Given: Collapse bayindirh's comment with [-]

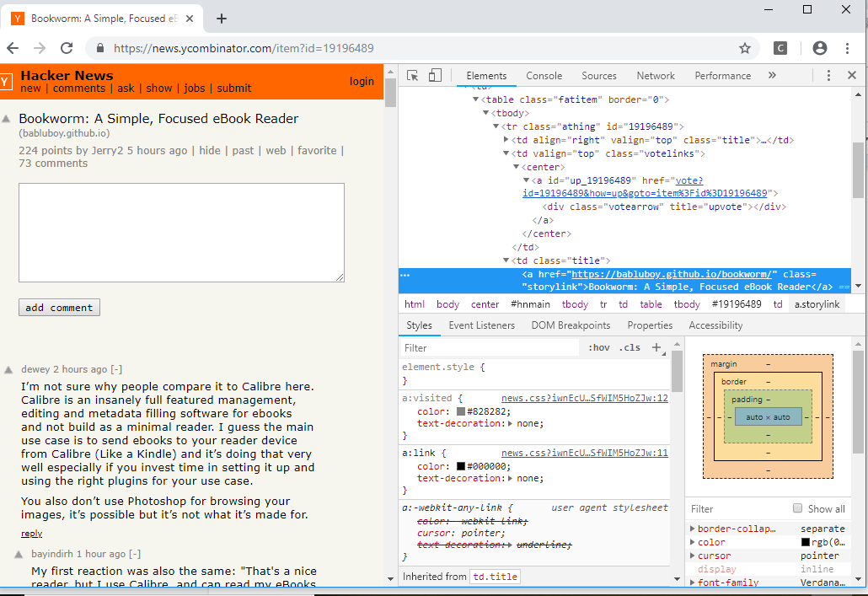Looking at the screenshot, I should (135, 554).
